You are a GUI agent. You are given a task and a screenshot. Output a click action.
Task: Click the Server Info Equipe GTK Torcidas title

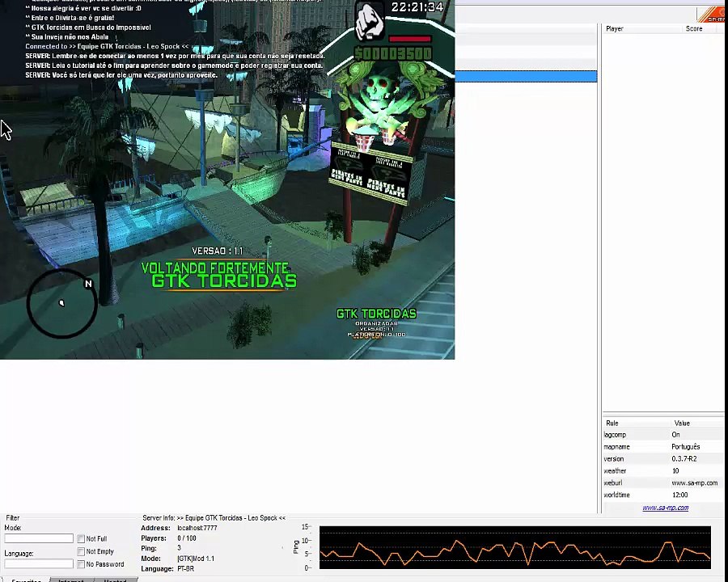(x=214, y=518)
